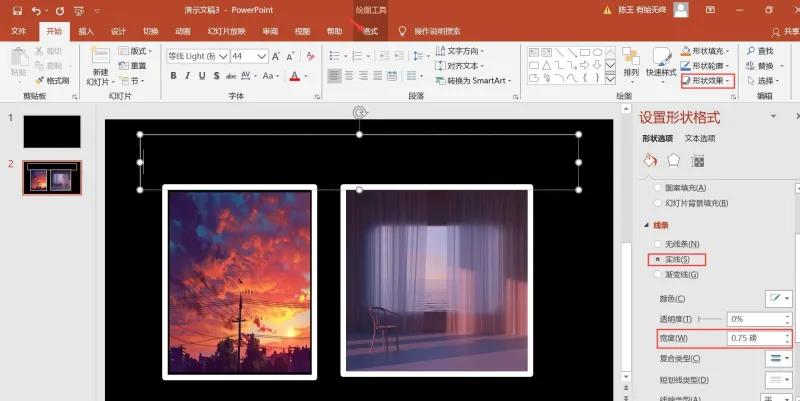Decrease font size with smaller A icon
Screen dimensions: 800x401
coord(291,56)
